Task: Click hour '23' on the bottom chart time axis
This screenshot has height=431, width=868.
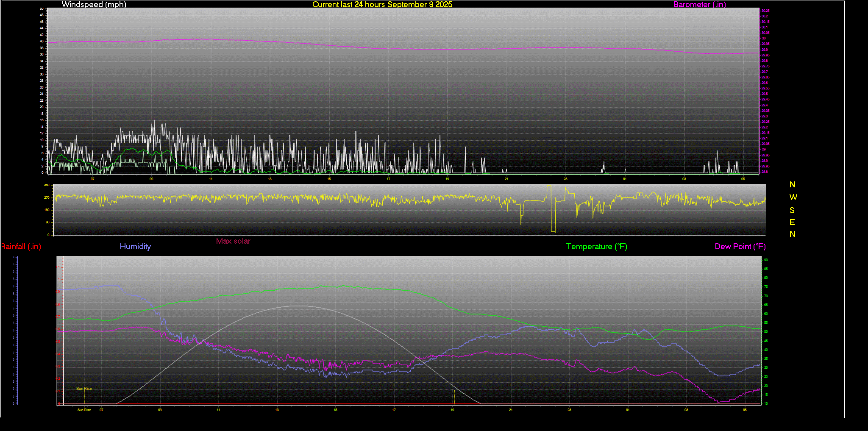Action: click(x=569, y=410)
